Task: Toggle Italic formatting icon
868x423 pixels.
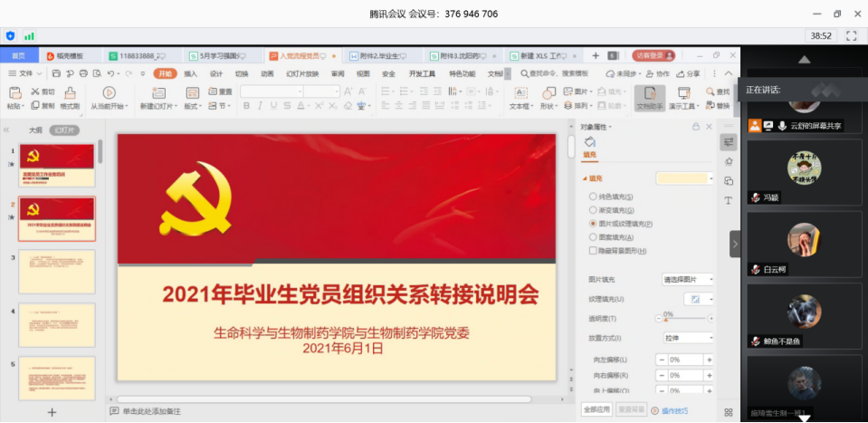Action: pyautogui.click(x=260, y=105)
